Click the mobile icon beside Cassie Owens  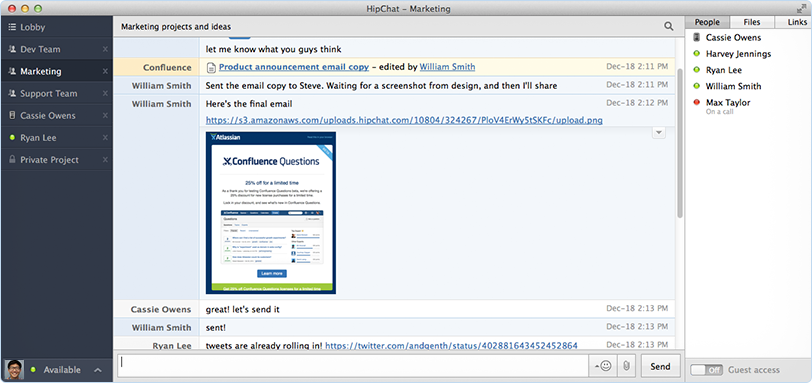click(697, 37)
